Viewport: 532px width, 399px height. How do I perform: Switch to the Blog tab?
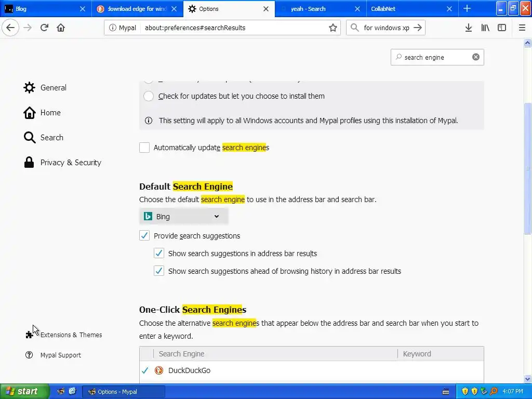tap(46, 9)
